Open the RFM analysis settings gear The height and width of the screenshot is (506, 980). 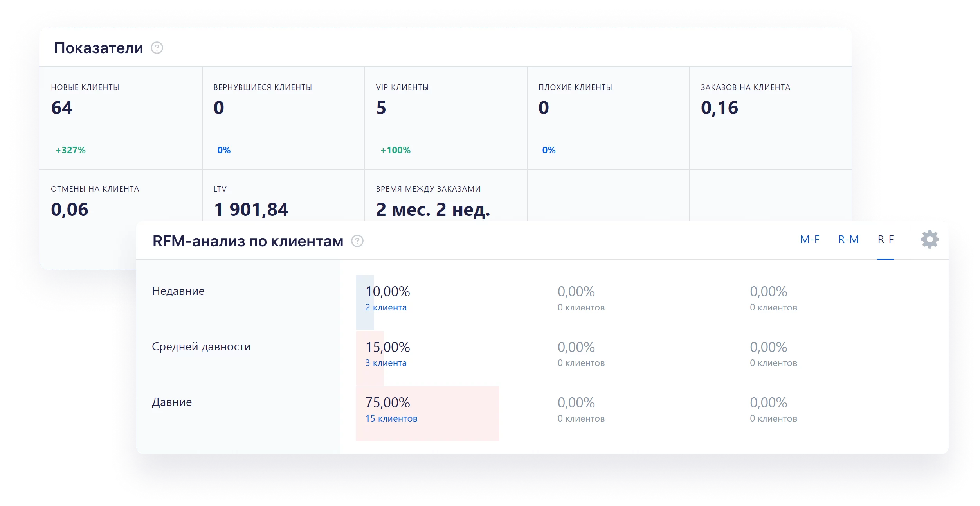pos(930,239)
